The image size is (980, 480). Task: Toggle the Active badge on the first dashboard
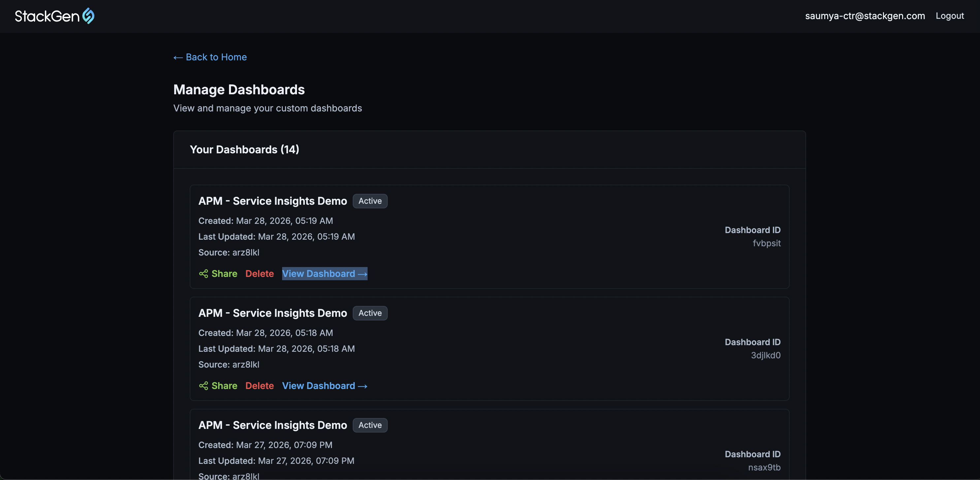(x=370, y=201)
